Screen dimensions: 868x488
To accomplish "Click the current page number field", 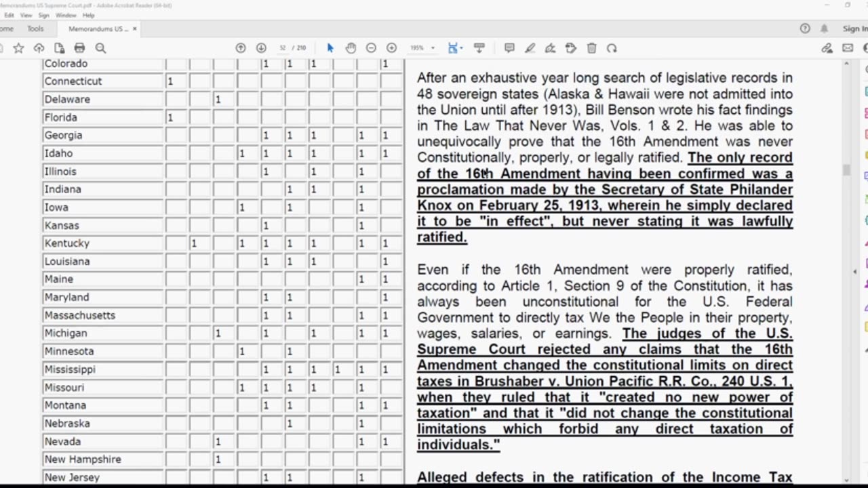I will click(x=282, y=48).
